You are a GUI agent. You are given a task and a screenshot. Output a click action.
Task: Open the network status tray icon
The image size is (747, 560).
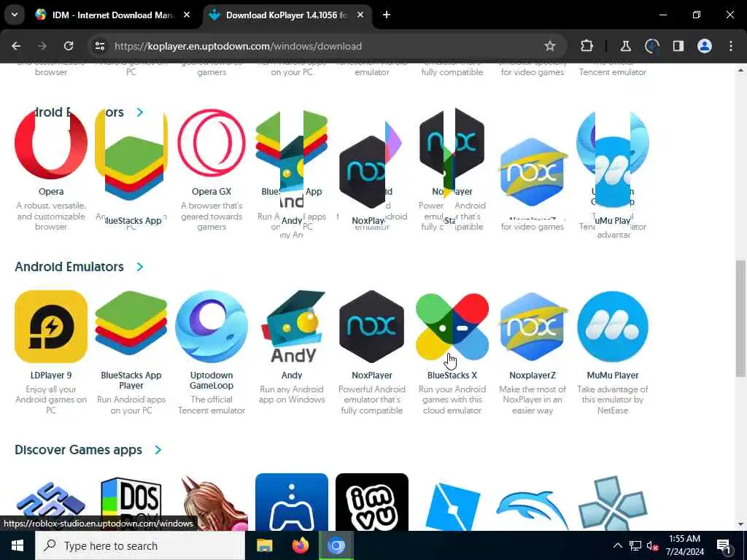635,545
